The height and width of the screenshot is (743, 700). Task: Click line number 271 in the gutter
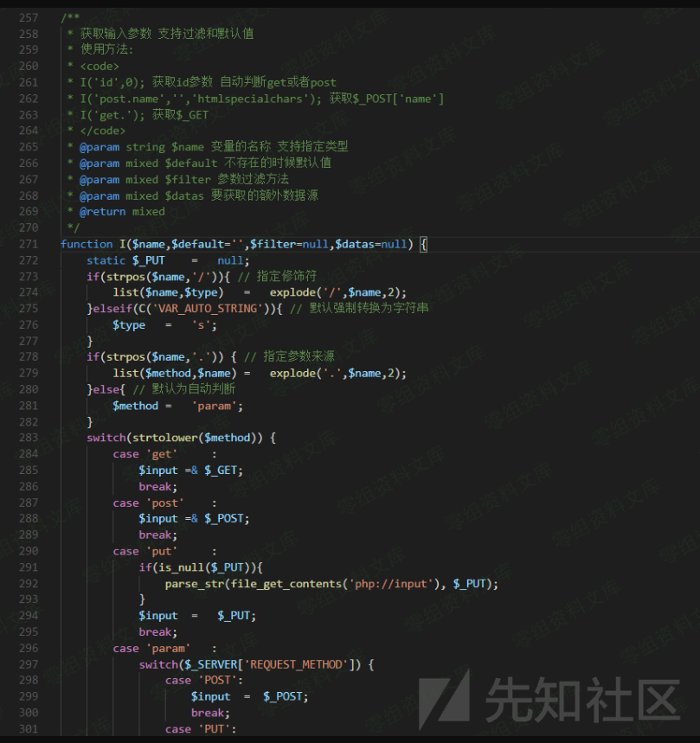pos(29,244)
